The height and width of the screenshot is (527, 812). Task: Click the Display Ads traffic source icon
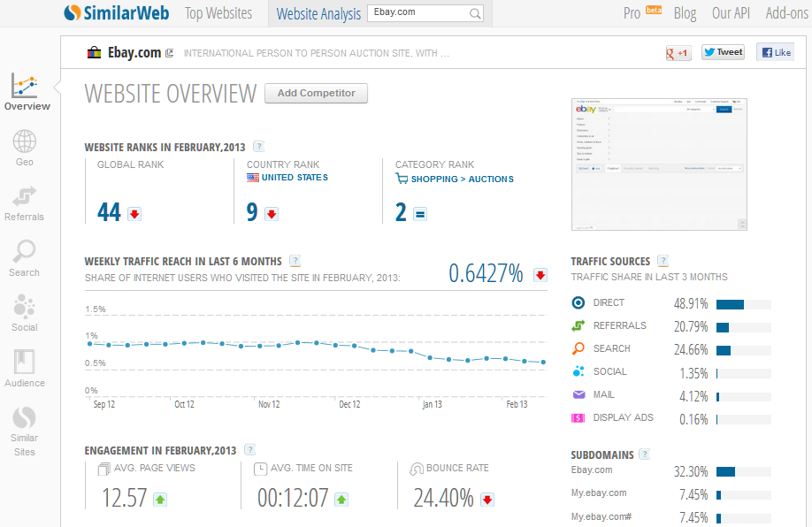point(578,417)
